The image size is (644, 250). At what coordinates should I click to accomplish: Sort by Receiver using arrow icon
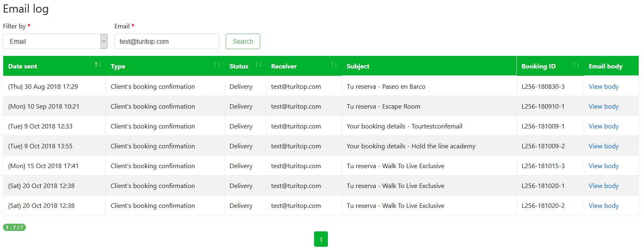point(334,65)
